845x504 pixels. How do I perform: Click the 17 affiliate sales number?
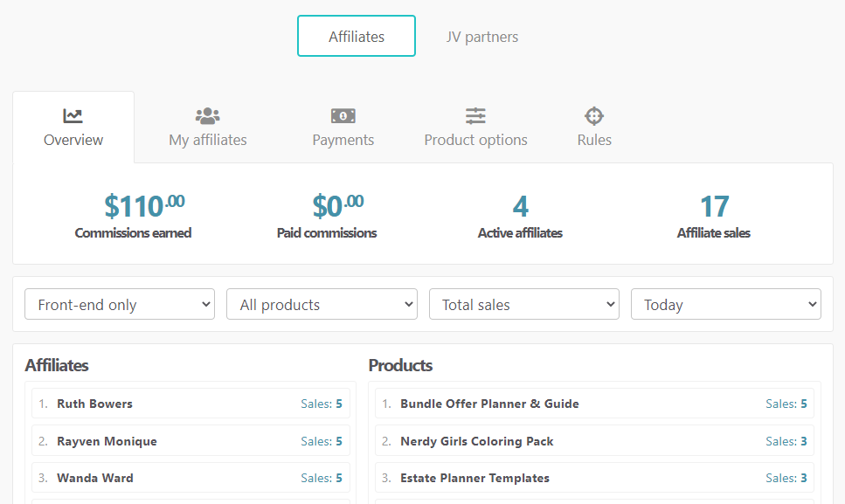pyautogui.click(x=714, y=206)
